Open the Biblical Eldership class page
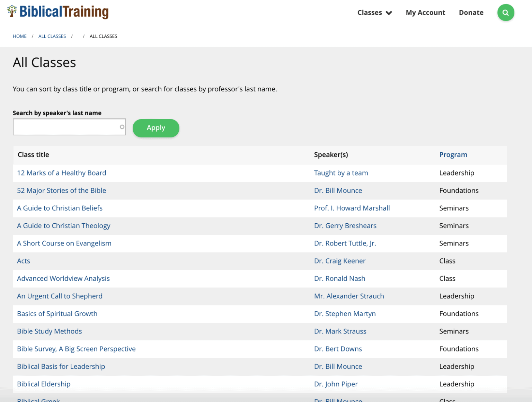 click(x=44, y=384)
